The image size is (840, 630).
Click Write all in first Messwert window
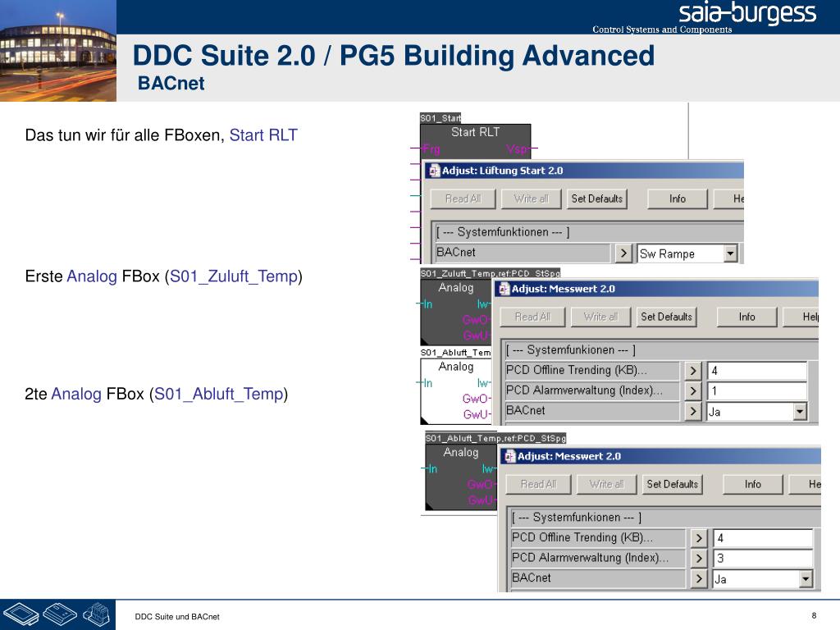coord(600,317)
